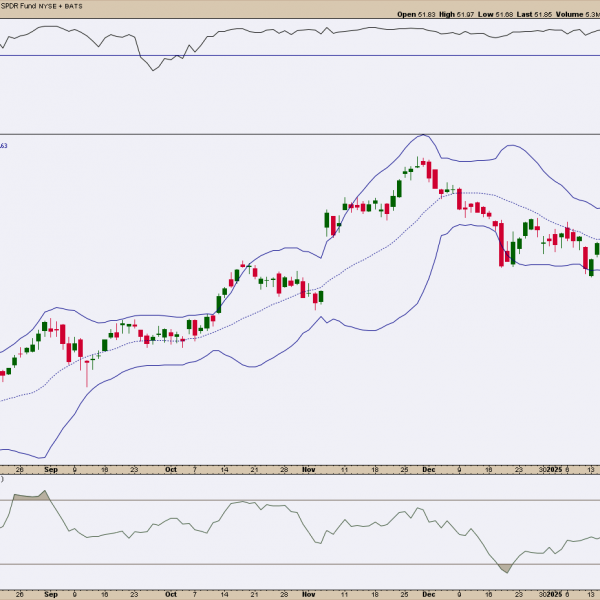Click the blue '.63' value label
Viewport: 600px width, 600px height.
pos(3,146)
